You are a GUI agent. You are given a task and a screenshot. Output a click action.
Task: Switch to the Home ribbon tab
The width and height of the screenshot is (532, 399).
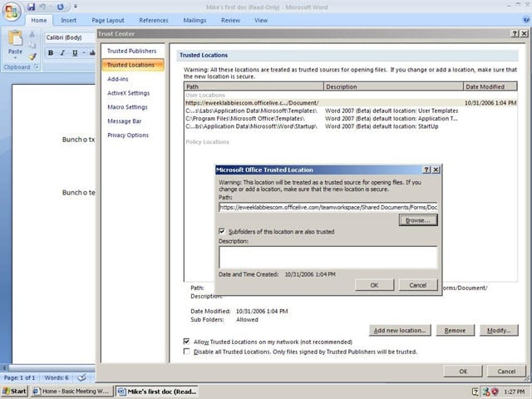point(39,20)
